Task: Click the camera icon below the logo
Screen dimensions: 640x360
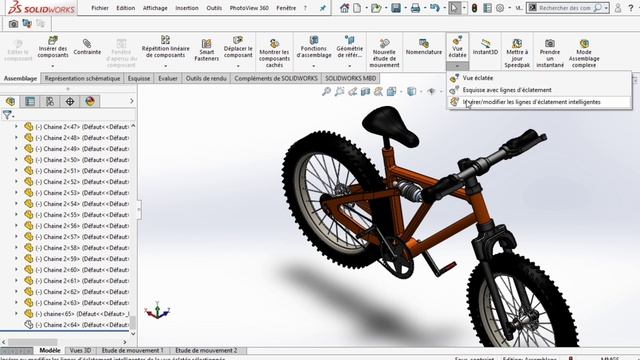Action: click(13, 24)
